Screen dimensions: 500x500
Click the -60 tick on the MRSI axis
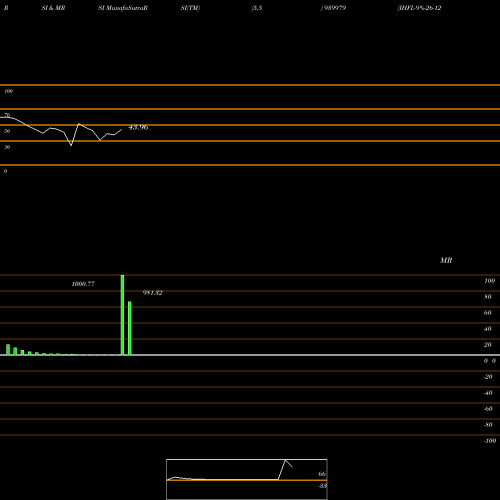click(x=488, y=409)
